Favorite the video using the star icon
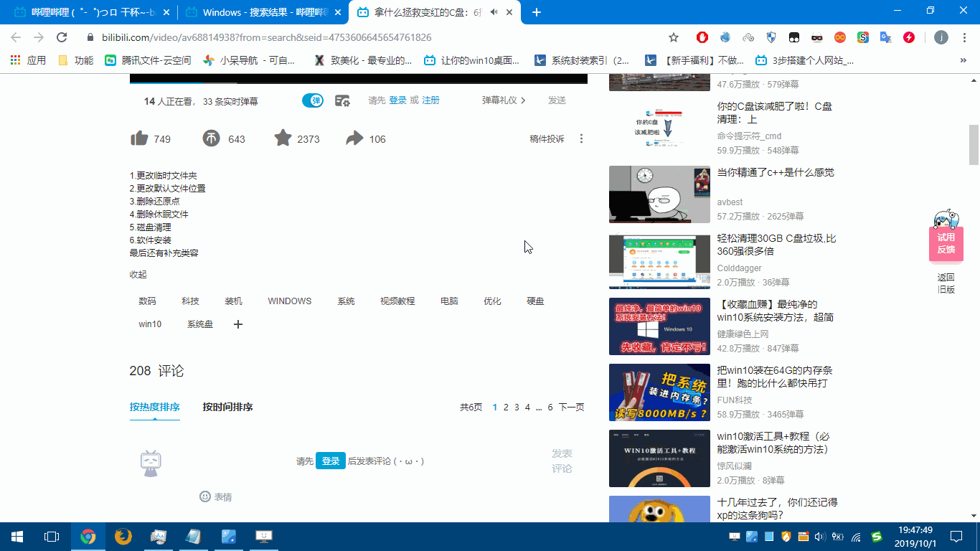980x551 pixels. click(282, 138)
